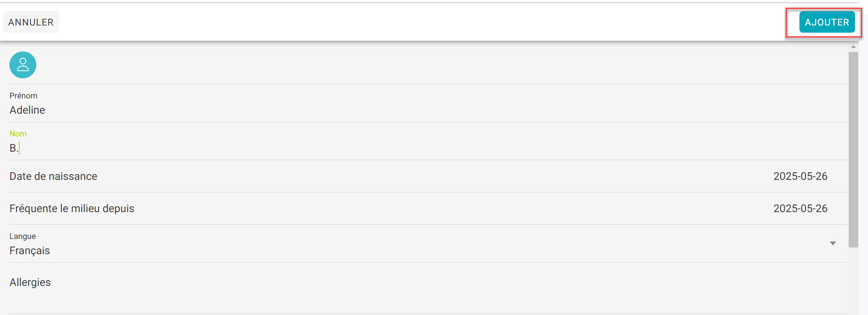Confirm with the AJOUTER button

827,22
